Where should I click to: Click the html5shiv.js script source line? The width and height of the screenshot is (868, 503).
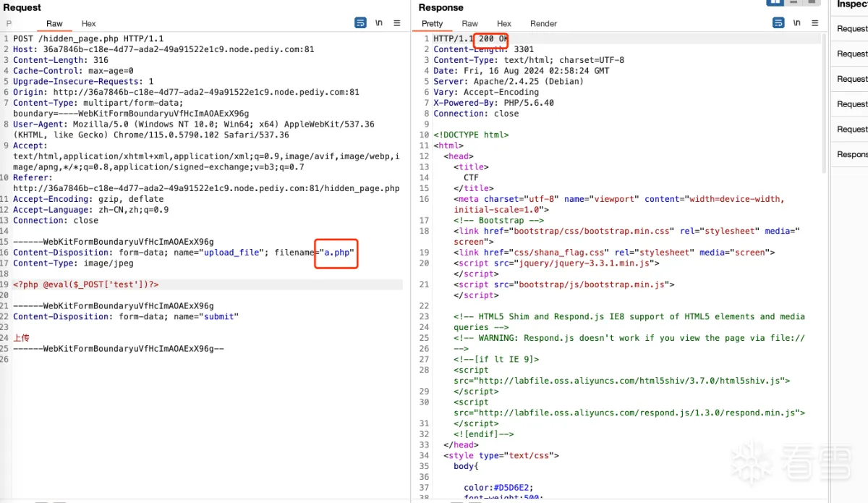[622, 381]
